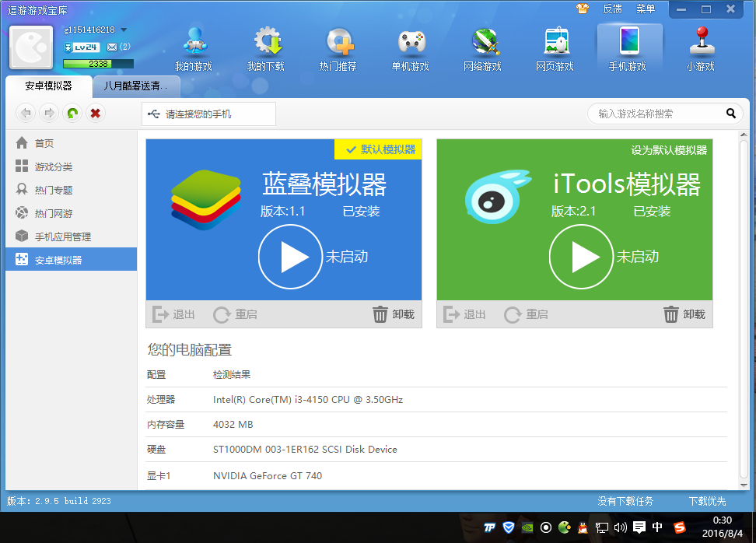The width and height of the screenshot is (756, 543).
Task: Open 热门网游 in the sidebar
Action: pos(72,213)
